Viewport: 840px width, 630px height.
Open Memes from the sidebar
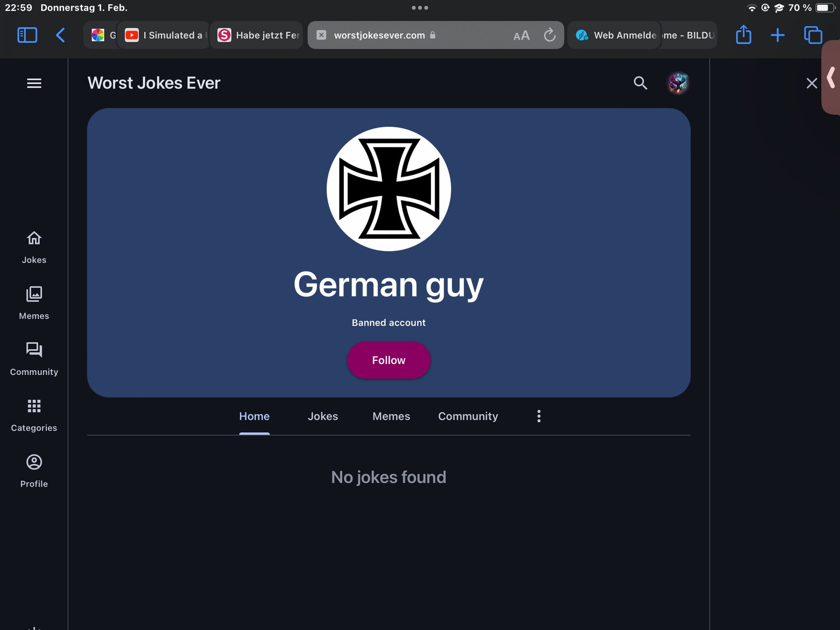pyautogui.click(x=34, y=303)
